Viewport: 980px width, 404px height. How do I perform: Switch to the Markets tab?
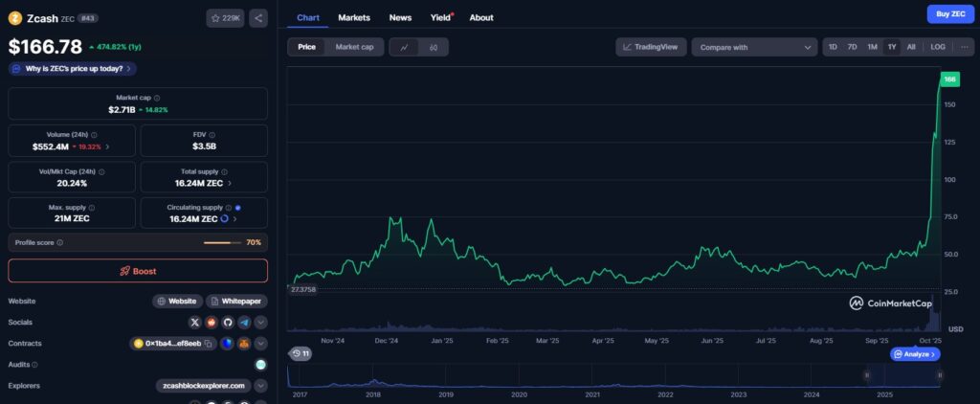(x=354, y=17)
